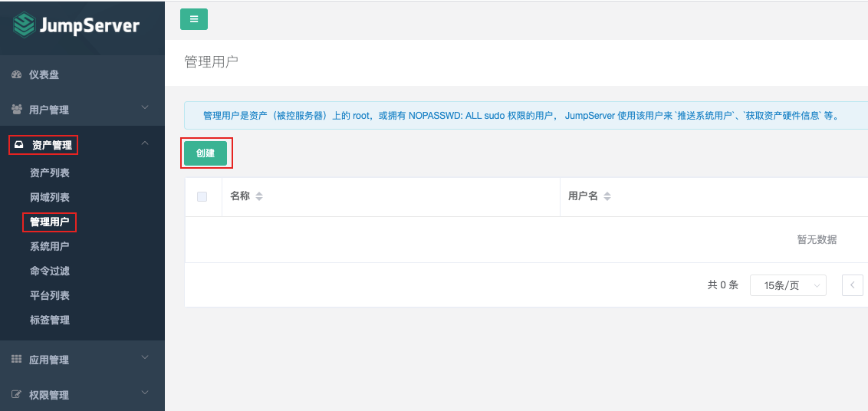Viewport: 868px width, 411px height.
Task: Click the JumpServer title text
Action: [x=89, y=26]
